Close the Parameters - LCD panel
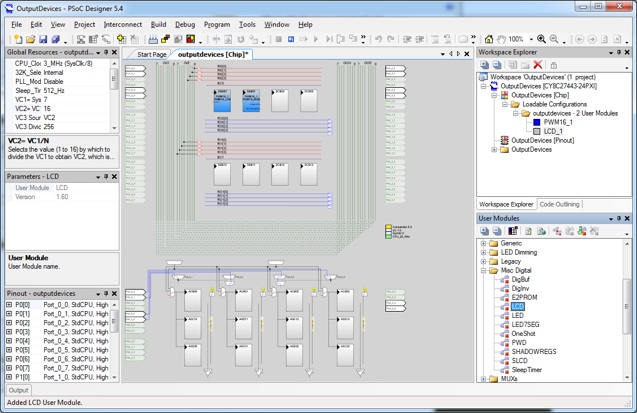This screenshot has width=637, height=413. 115,176
